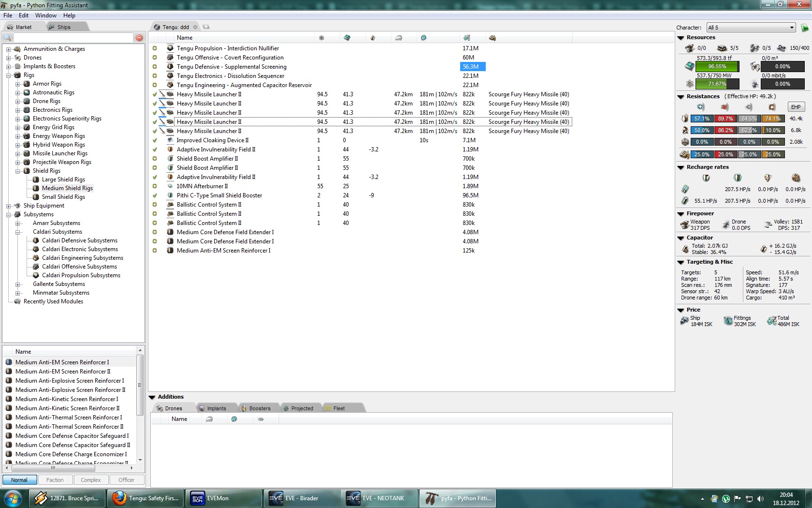Click the ammo column header icon
The image size is (812, 508).
pyautogui.click(x=492, y=38)
